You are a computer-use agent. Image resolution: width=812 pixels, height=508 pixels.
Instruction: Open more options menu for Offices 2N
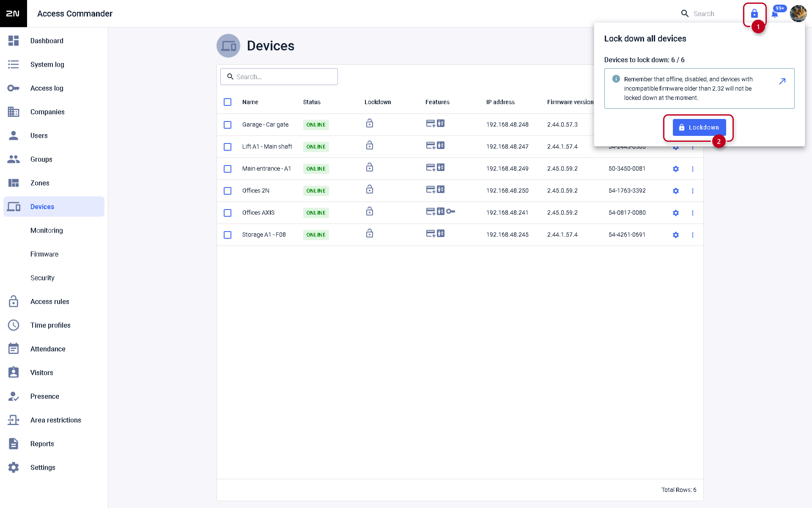click(693, 191)
